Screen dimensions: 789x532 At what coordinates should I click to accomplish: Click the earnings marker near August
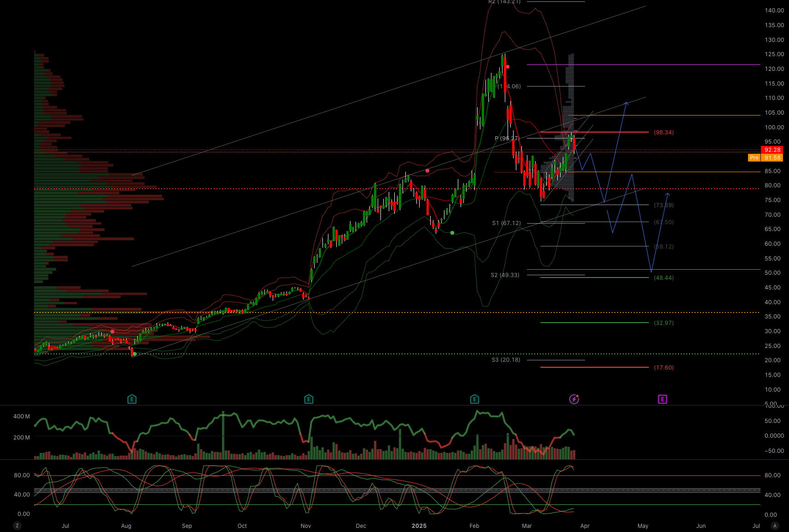(x=132, y=399)
